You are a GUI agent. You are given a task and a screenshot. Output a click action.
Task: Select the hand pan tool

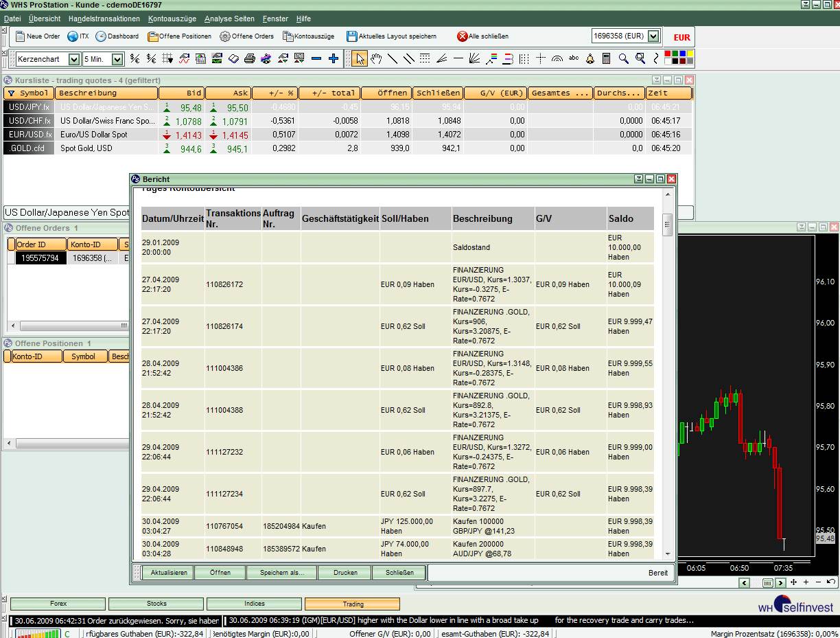click(x=376, y=59)
